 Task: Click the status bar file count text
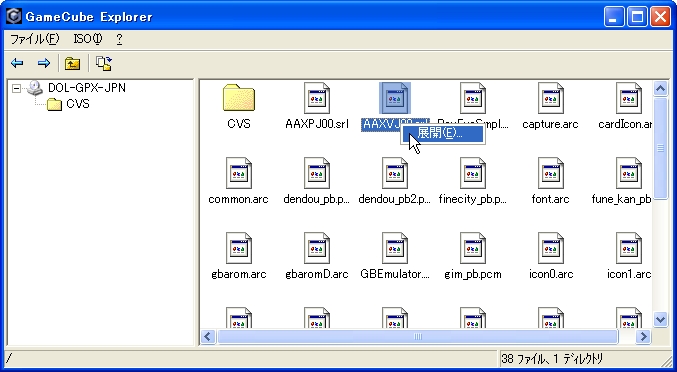coord(551,359)
